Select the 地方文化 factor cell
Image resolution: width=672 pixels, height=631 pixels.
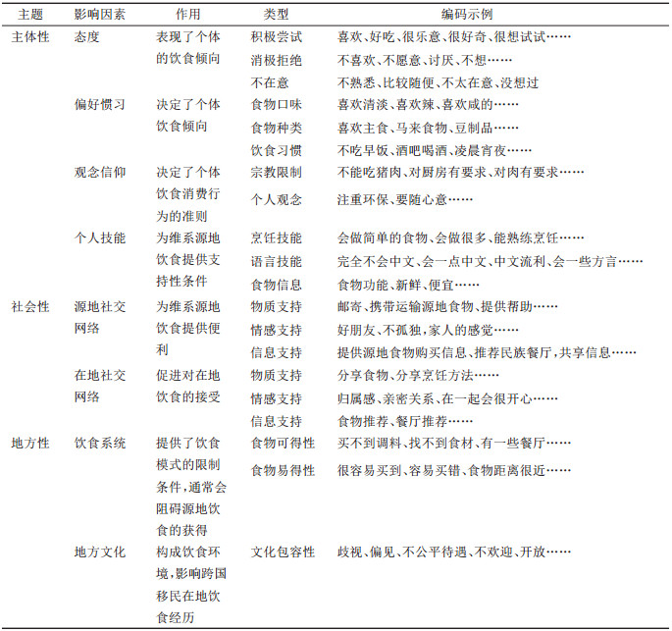coord(99,552)
